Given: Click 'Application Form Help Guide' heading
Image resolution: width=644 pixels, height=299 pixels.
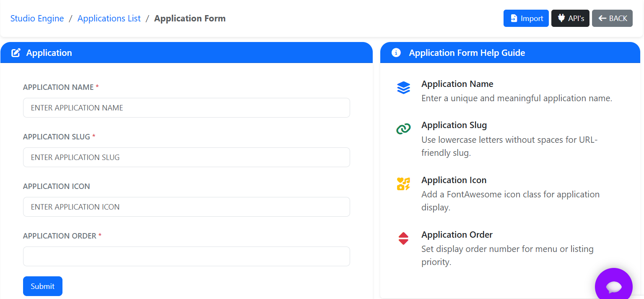Looking at the screenshot, I should 467,53.
